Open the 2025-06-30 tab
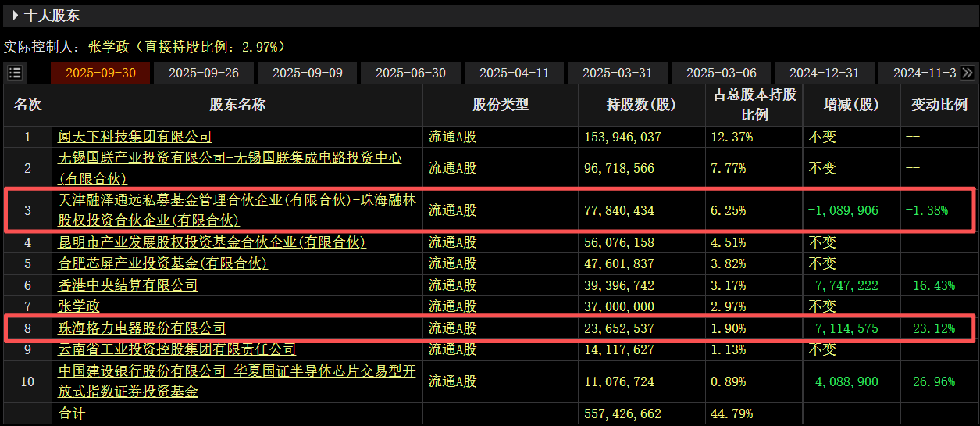The height and width of the screenshot is (426, 980). pyautogui.click(x=411, y=73)
